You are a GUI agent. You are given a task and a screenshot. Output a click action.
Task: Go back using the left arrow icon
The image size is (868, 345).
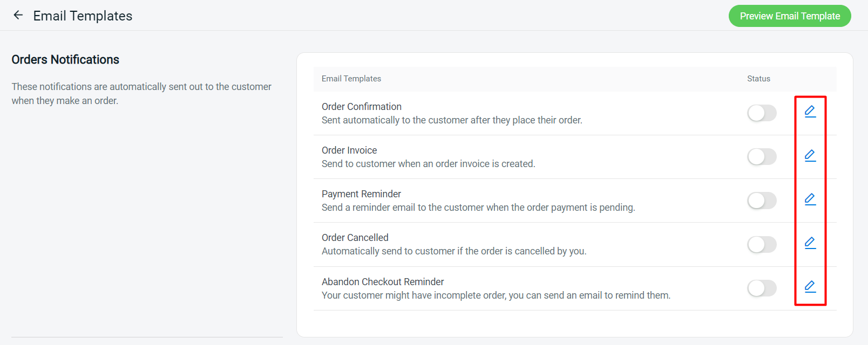(x=18, y=15)
